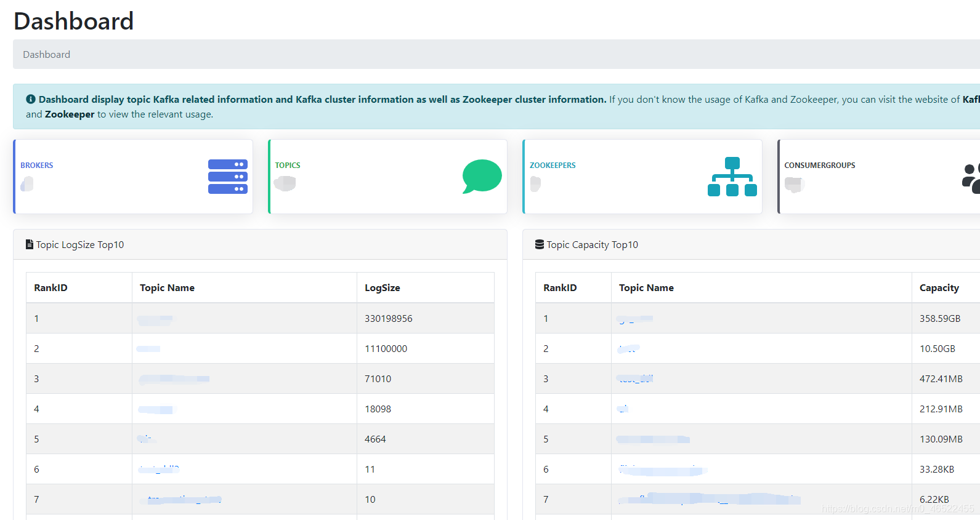Select the 71010 LogSize value
This screenshot has width=980, height=520.
coord(378,379)
